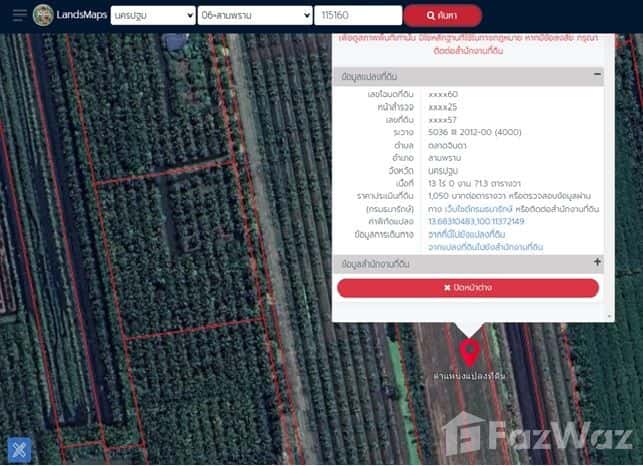The image size is (643, 466).
Task: Open the hamburger menu
Action: point(19,15)
